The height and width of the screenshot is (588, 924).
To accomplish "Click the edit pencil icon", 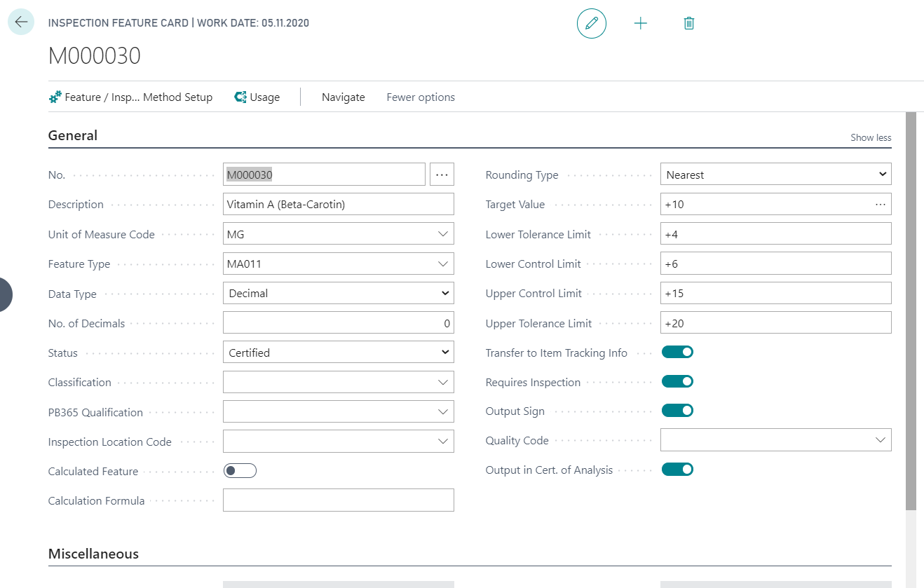I will pyautogui.click(x=591, y=24).
